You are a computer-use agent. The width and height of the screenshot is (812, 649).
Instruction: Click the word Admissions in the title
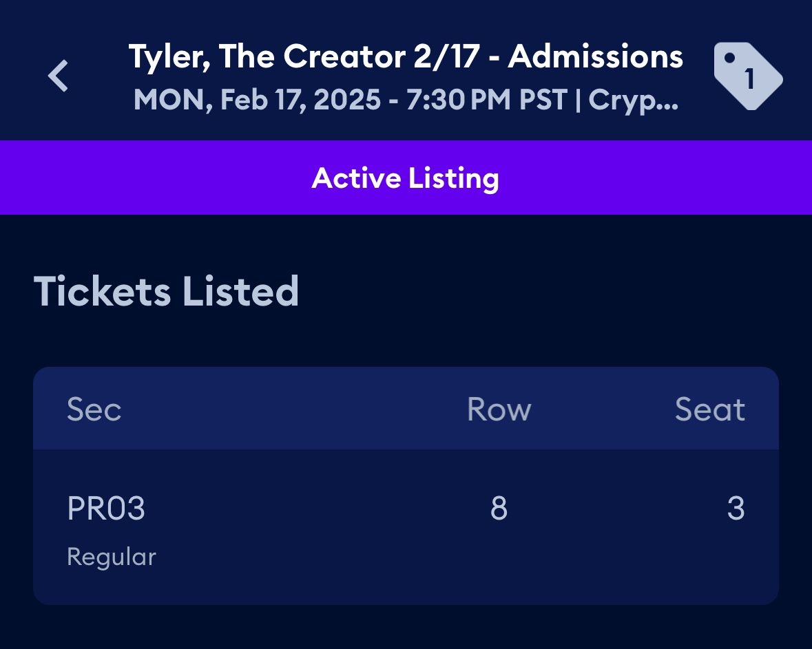coord(596,57)
